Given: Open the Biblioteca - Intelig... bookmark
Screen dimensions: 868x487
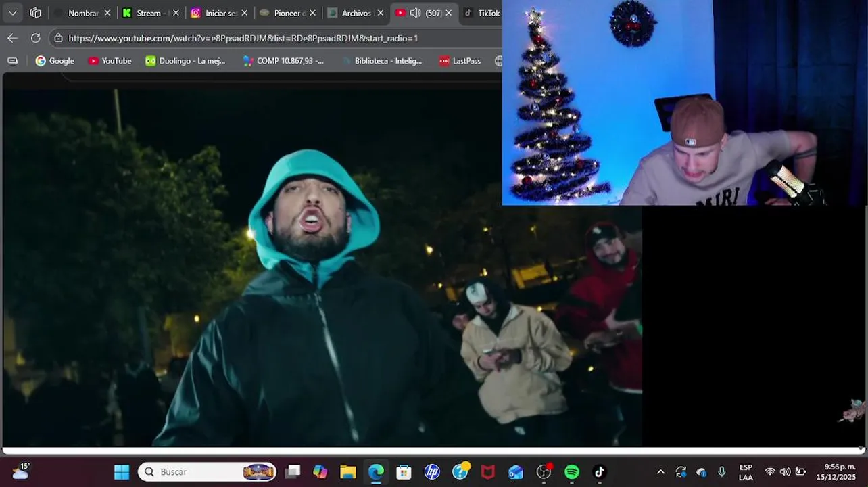Looking at the screenshot, I should (381, 61).
